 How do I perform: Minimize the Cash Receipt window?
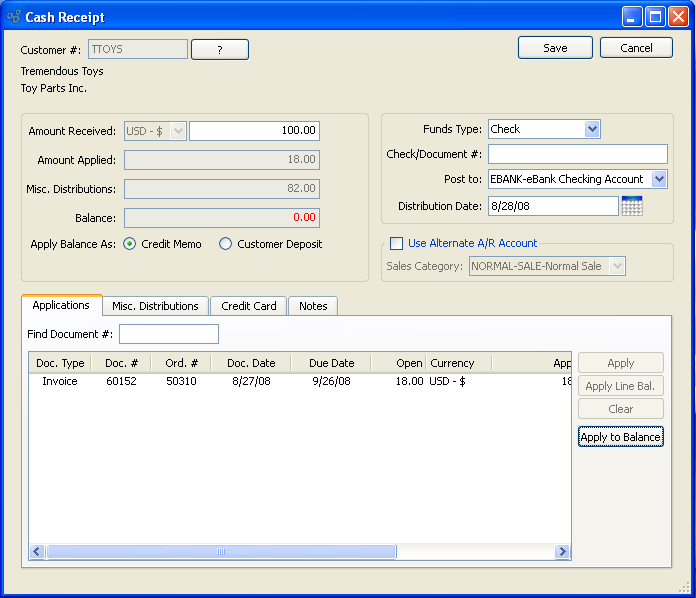coord(632,17)
